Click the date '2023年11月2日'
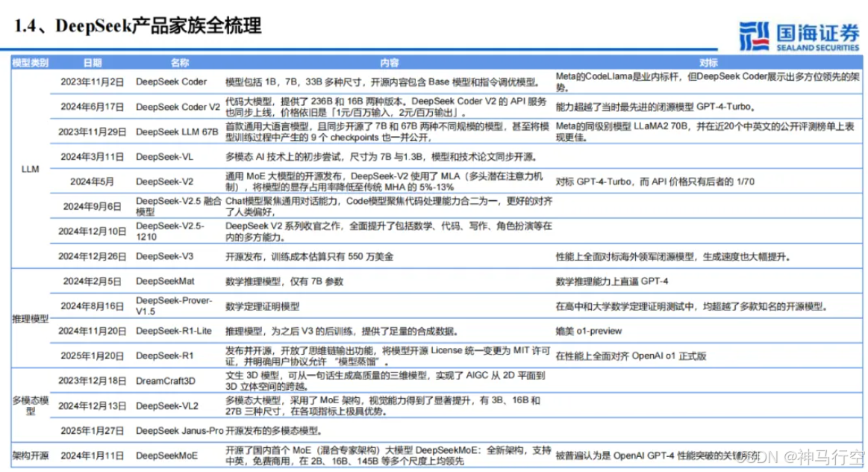The width and height of the screenshot is (868, 472). pyautogui.click(x=93, y=81)
